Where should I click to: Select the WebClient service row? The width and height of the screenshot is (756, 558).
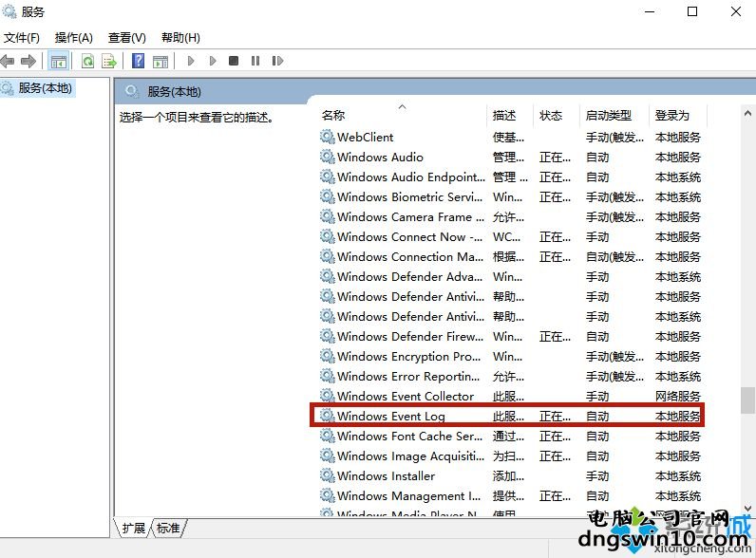tap(510, 138)
